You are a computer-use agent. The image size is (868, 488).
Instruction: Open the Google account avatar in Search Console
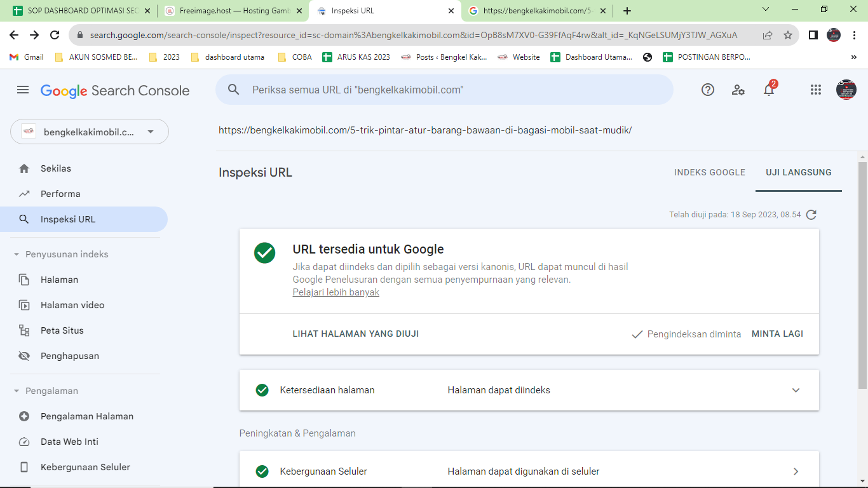coord(846,90)
